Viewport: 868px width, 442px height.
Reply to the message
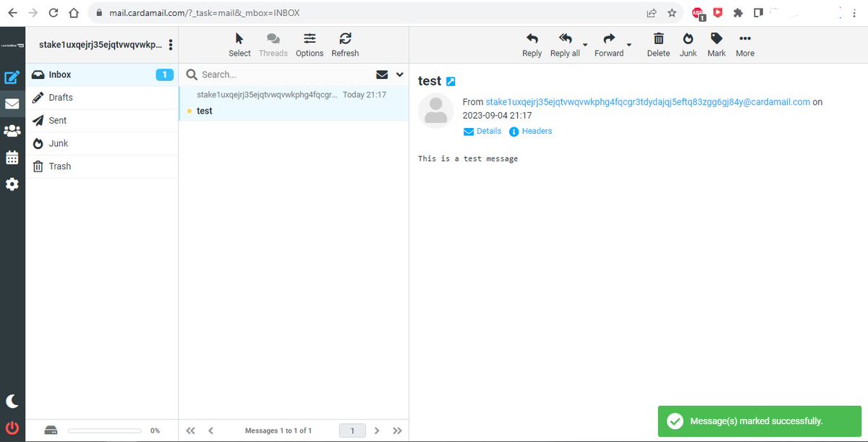pyautogui.click(x=532, y=45)
